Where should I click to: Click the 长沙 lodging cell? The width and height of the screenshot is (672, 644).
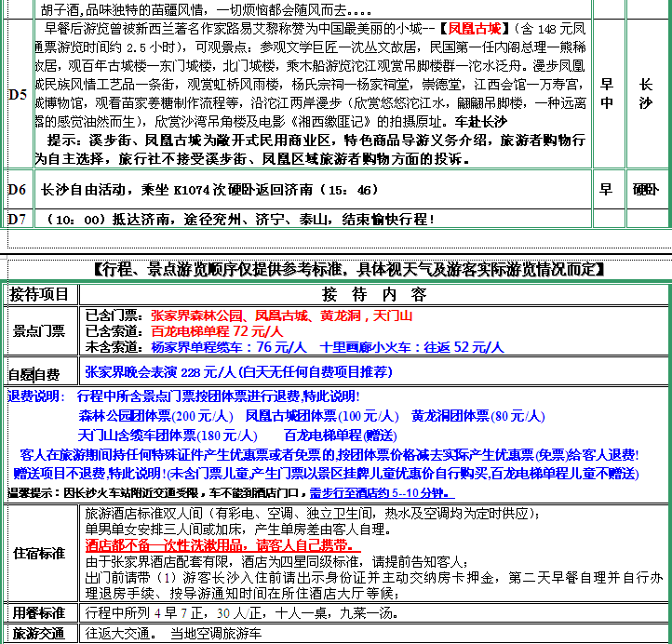pos(646,94)
